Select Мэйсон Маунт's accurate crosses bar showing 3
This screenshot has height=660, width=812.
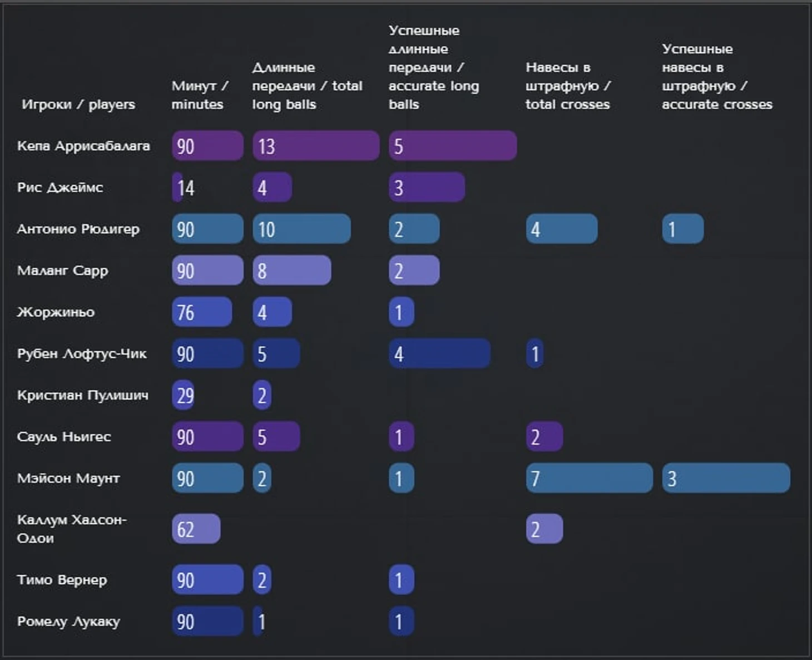click(x=726, y=478)
